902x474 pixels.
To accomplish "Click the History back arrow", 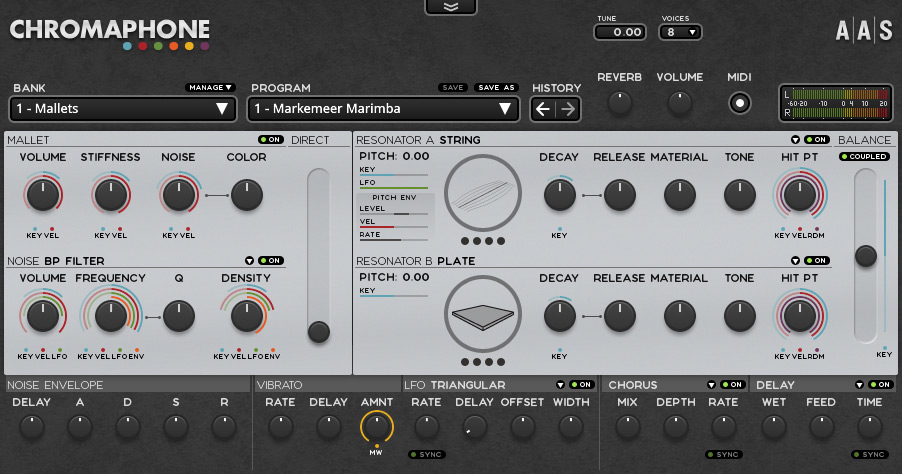I will tap(543, 109).
